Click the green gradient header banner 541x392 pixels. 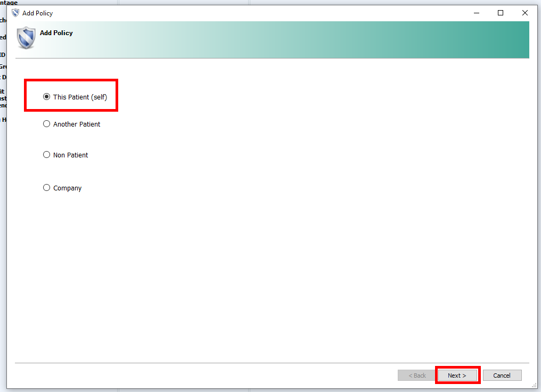pyautogui.click(x=319, y=40)
